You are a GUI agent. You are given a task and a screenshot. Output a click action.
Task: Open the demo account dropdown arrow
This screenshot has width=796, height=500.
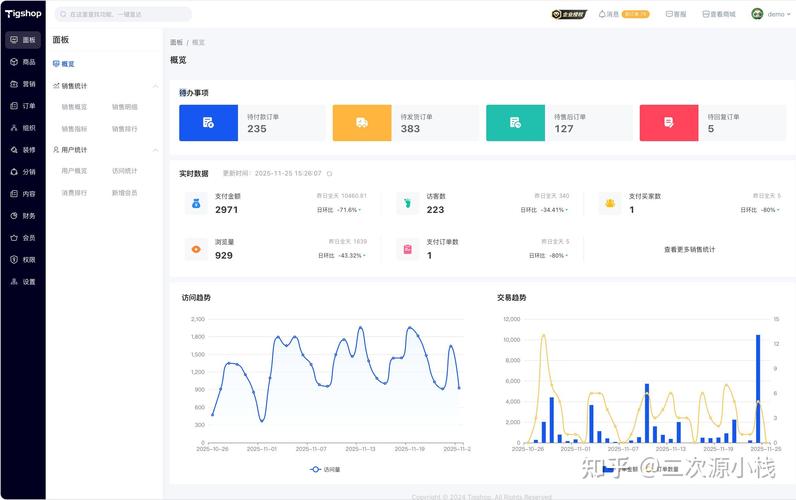pyautogui.click(x=788, y=14)
